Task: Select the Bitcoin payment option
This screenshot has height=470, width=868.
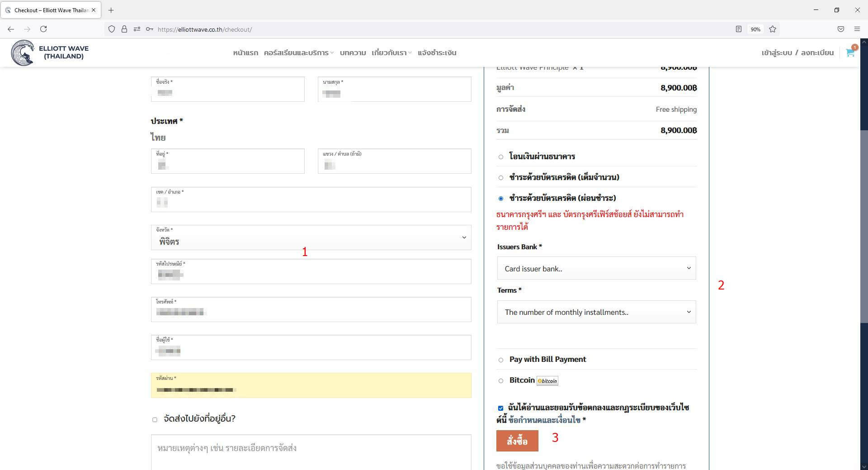Action: click(501, 381)
